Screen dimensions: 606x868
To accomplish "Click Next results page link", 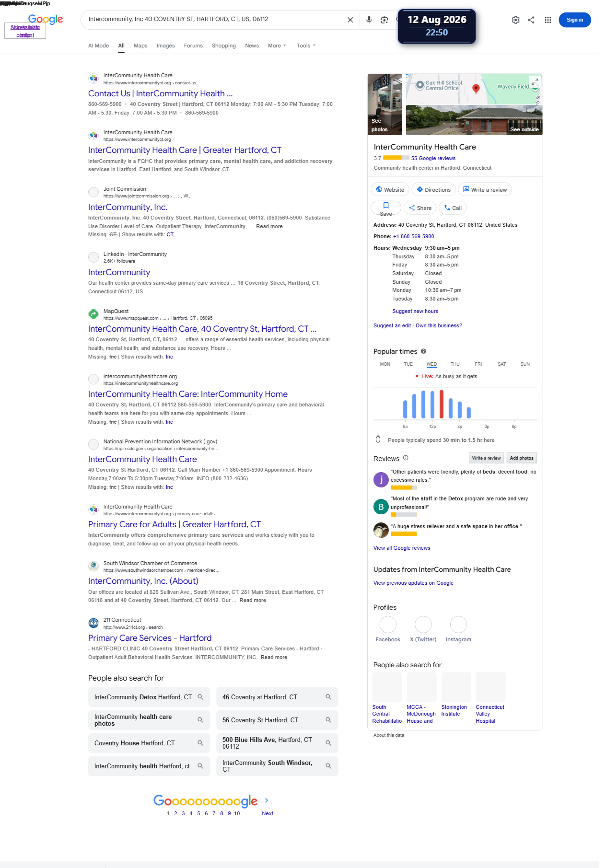I will (x=268, y=813).
